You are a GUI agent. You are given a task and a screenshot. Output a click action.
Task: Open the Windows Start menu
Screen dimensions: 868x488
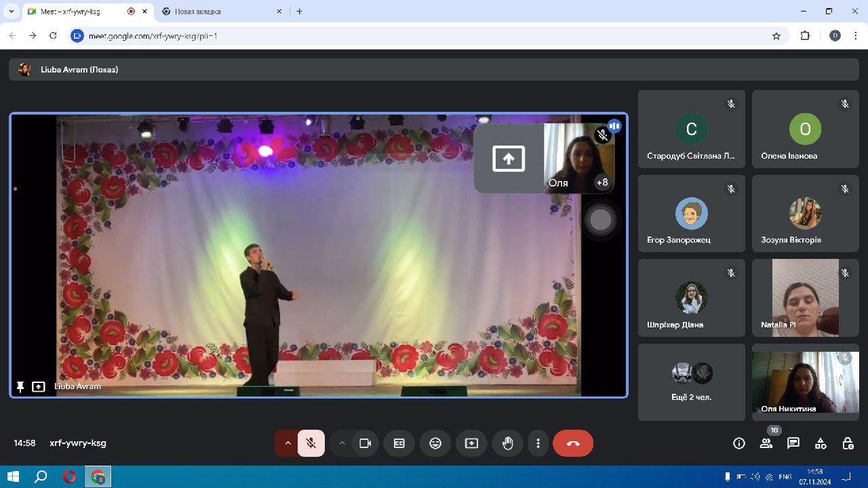click(x=13, y=476)
